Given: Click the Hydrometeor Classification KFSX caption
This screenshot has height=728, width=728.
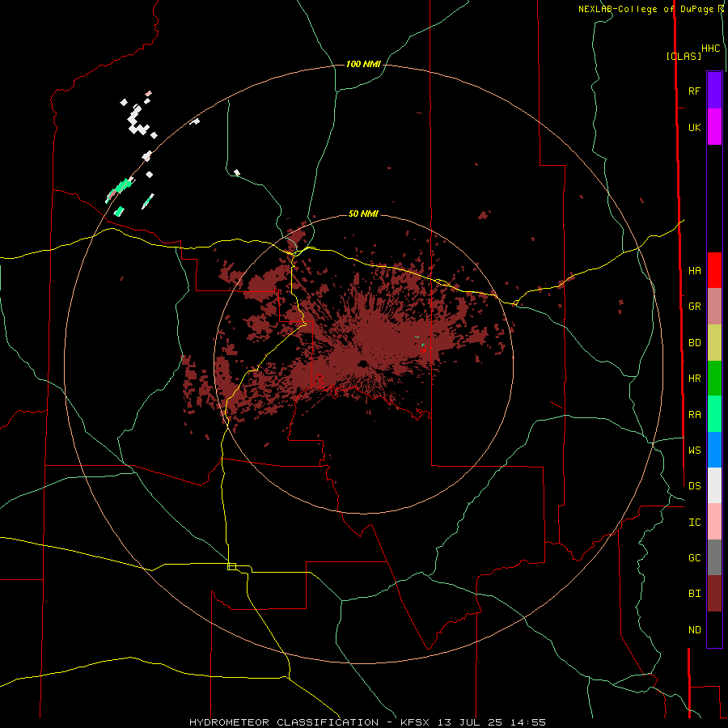Looking at the screenshot, I should click(x=367, y=722).
